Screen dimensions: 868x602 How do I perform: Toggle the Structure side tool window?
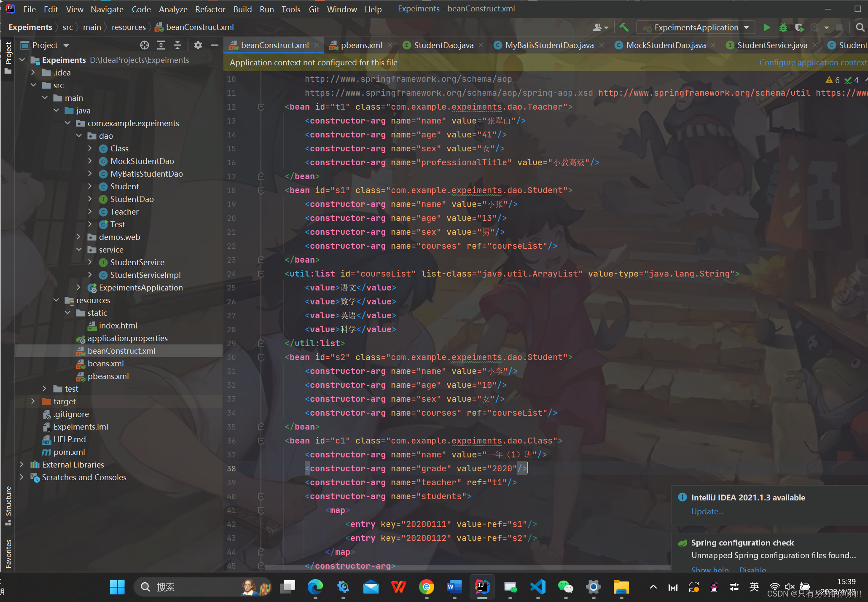click(8, 504)
